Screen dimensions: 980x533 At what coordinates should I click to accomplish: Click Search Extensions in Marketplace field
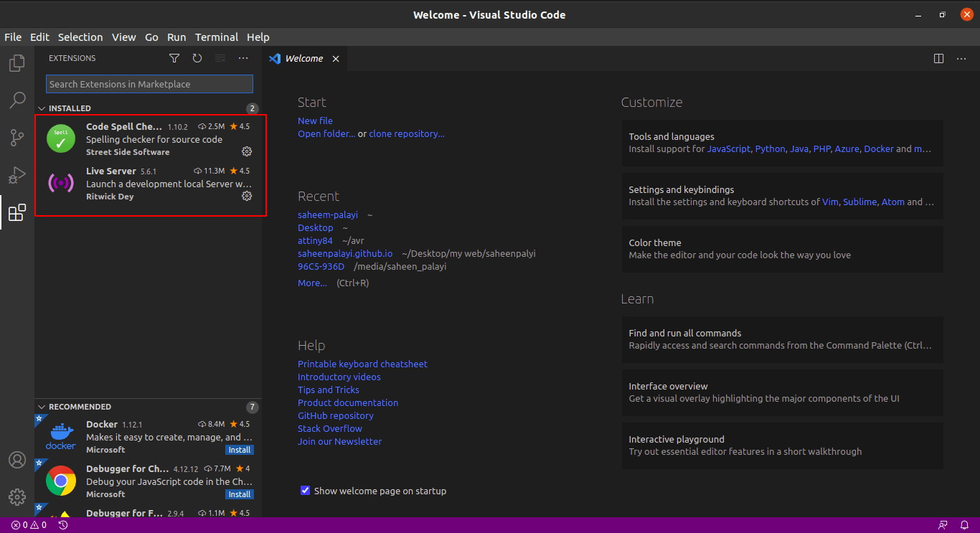149,84
